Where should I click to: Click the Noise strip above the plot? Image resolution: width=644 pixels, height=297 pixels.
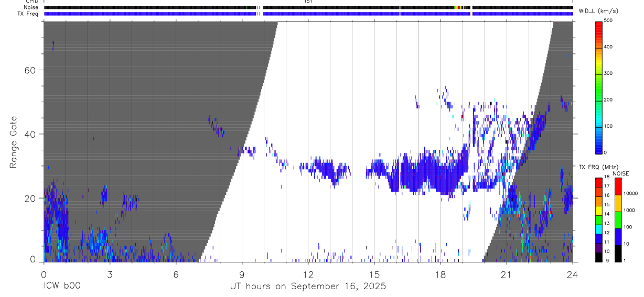click(308, 7)
